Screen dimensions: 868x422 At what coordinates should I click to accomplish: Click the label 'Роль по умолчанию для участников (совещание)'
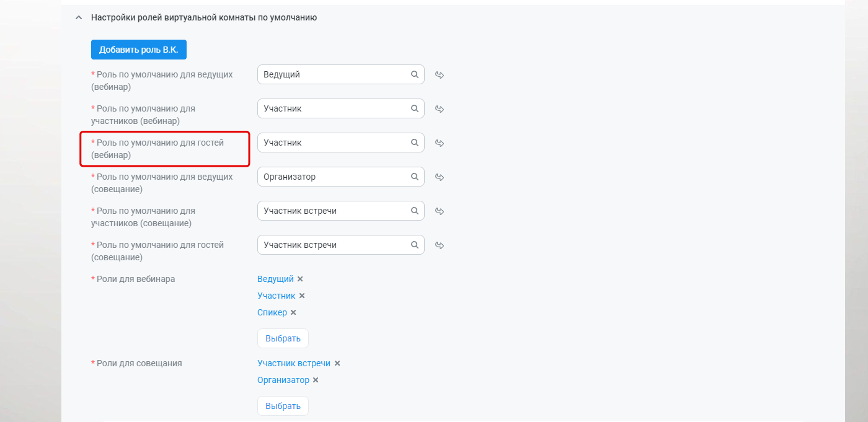pyautogui.click(x=143, y=217)
